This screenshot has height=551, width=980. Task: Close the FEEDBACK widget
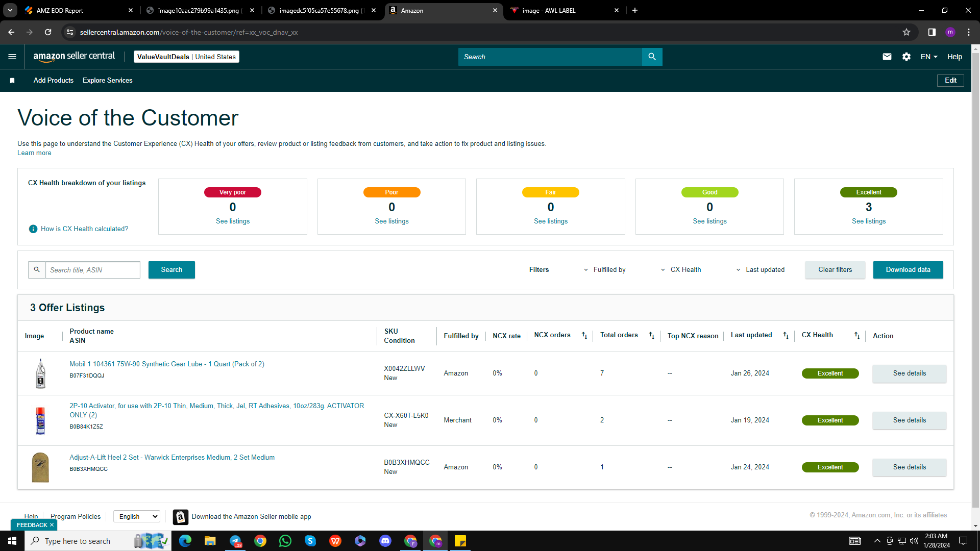(x=52, y=525)
